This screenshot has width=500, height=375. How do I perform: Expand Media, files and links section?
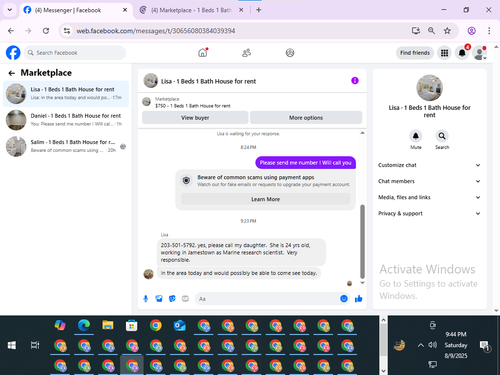[x=429, y=197]
